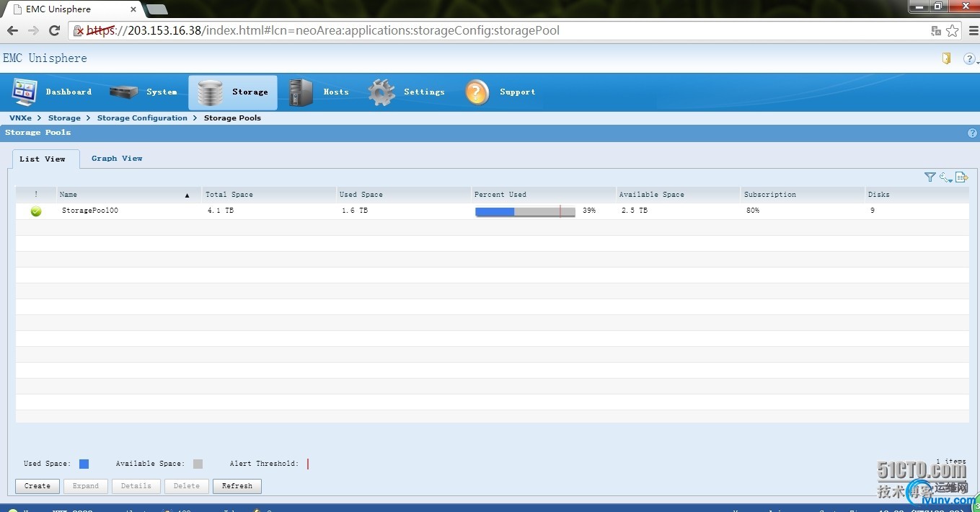Click the red Alert Threshold legend marker

(308, 464)
